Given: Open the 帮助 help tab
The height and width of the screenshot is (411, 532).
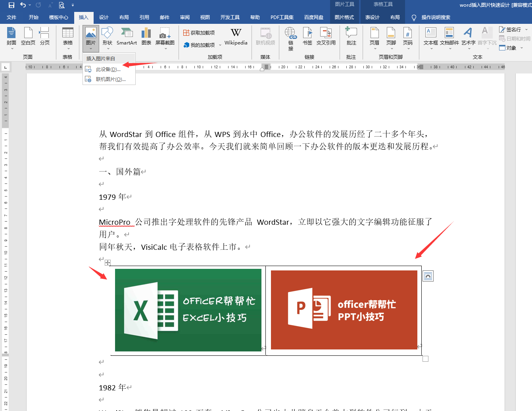Looking at the screenshot, I should [255, 17].
